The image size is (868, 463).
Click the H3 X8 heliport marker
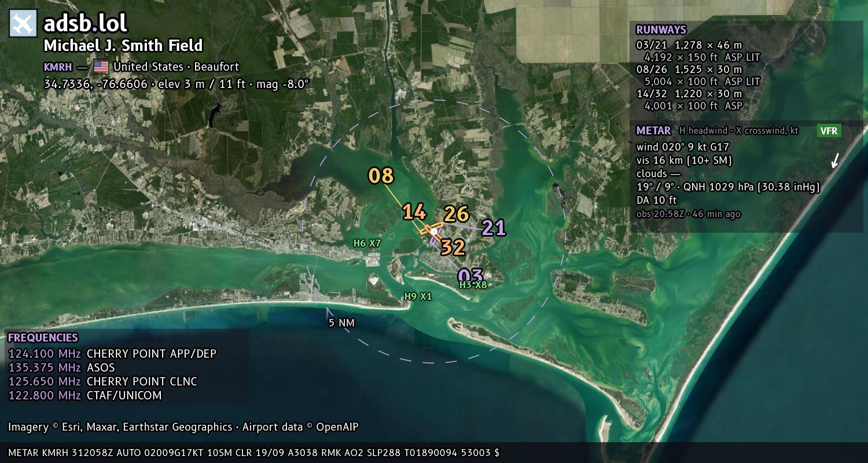point(473,285)
